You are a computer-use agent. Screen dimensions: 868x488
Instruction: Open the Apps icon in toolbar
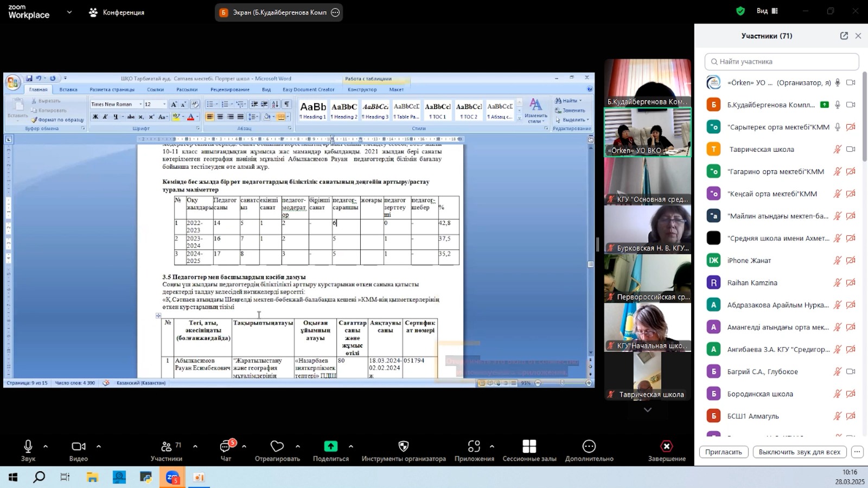click(474, 446)
